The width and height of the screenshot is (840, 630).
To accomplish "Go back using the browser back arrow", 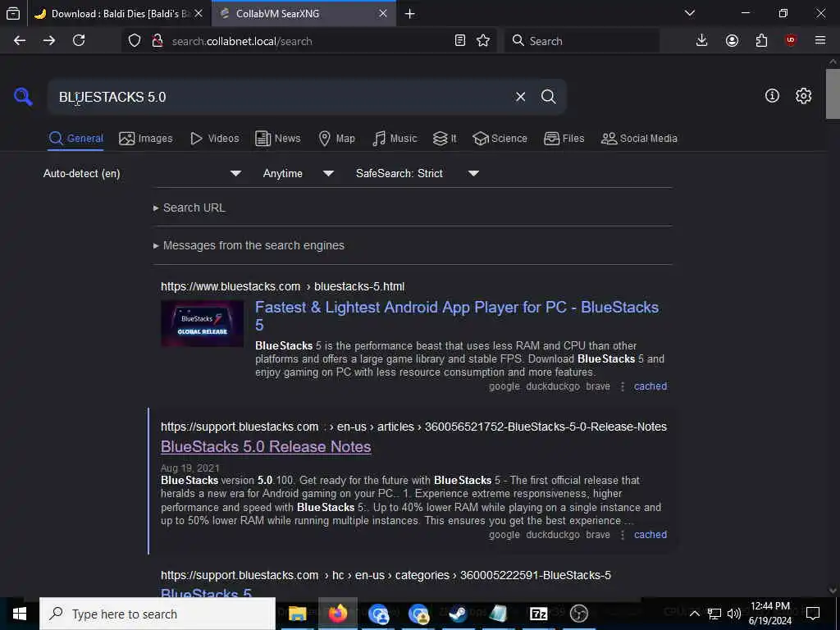I will (20, 41).
